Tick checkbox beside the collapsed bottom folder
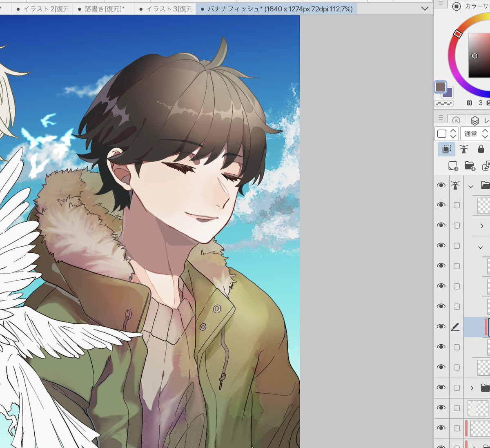 click(x=457, y=388)
